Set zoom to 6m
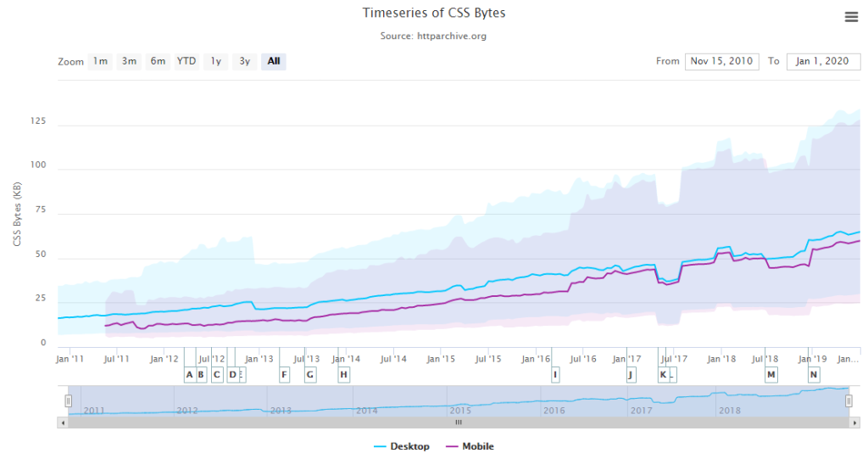The image size is (868, 470). click(158, 61)
